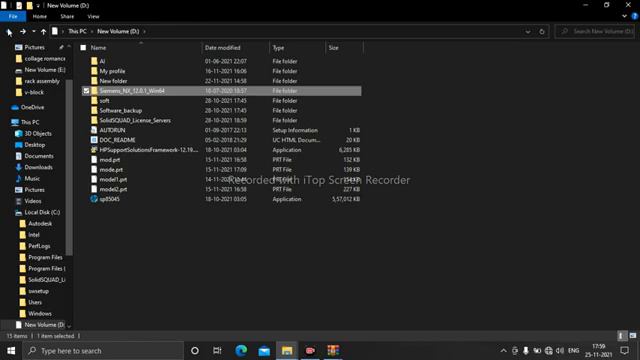640x360 pixels.
Task: Go back using the Back arrow
Action: coord(9,31)
